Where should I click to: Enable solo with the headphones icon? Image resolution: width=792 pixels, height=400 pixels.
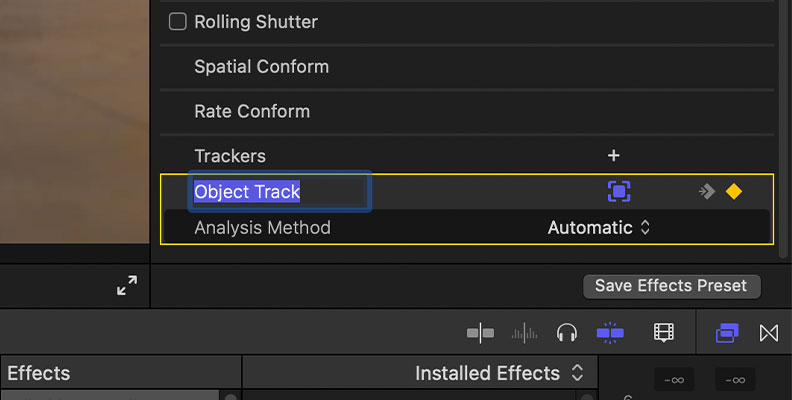[567, 333]
